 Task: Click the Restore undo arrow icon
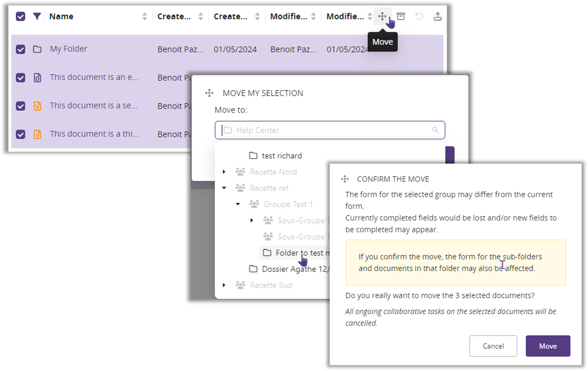click(x=419, y=16)
